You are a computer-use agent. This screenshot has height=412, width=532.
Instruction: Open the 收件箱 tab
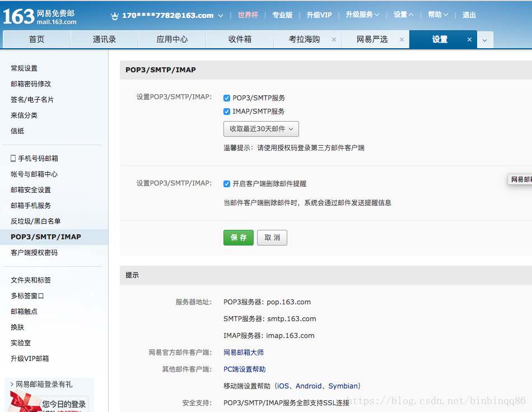coord(240,39)
